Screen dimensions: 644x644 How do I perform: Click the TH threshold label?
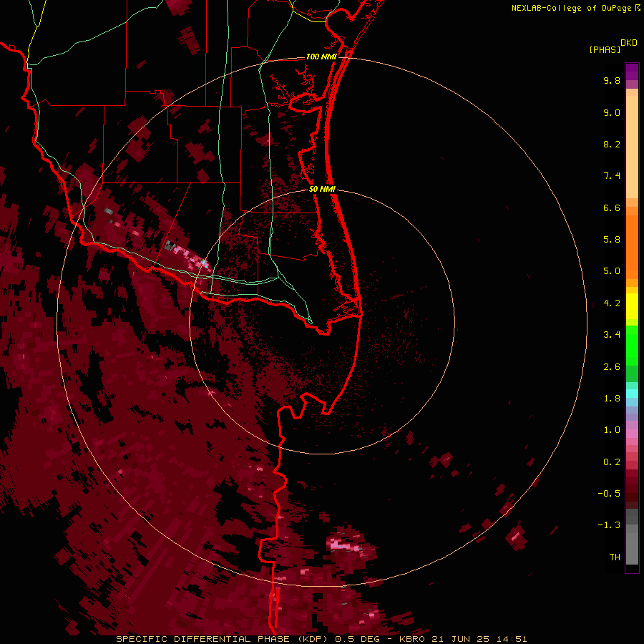(x=615, y=557)
